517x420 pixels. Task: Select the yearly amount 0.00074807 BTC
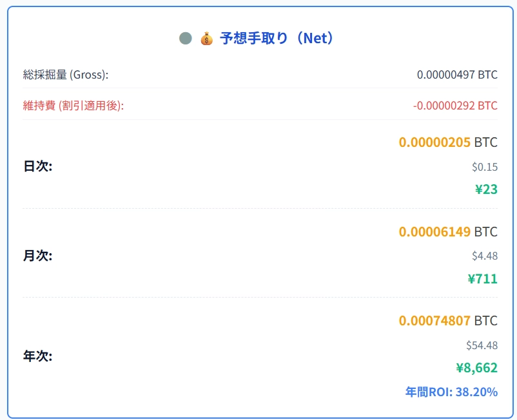click(448, 321)
